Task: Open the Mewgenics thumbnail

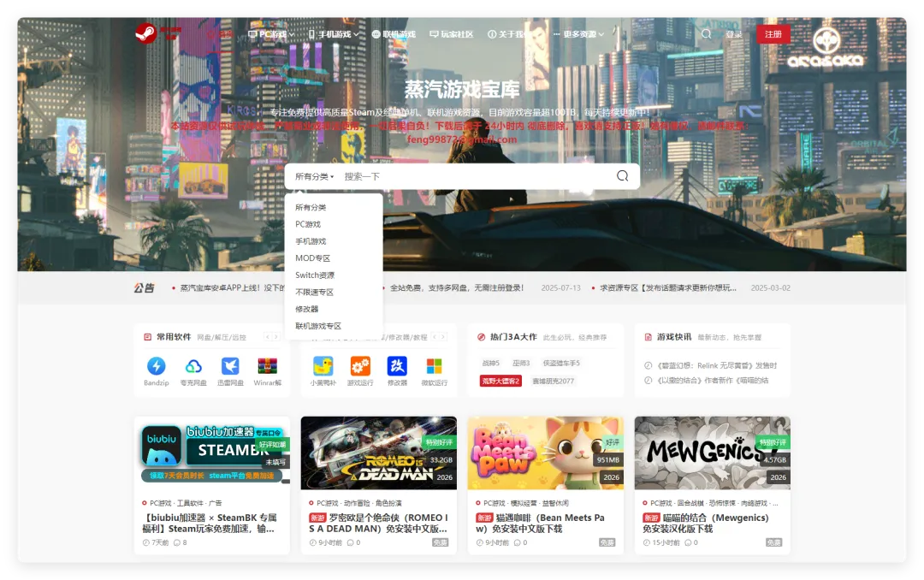Action: tap(713, 453)
